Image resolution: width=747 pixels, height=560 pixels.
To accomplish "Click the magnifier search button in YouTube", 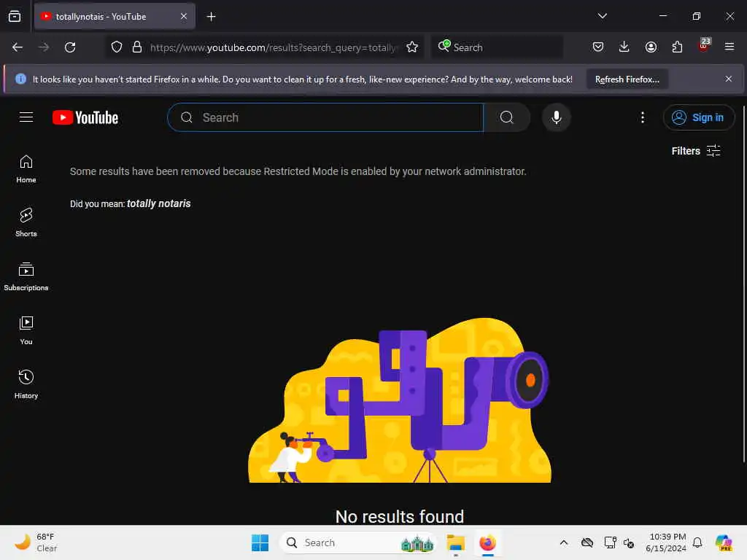I will coord(507,117).
